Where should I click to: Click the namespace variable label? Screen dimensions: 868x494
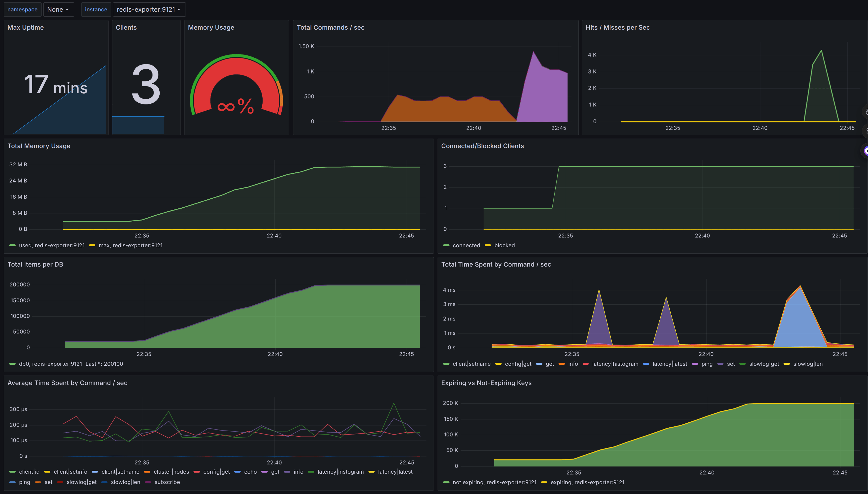[x=23, y=10]
